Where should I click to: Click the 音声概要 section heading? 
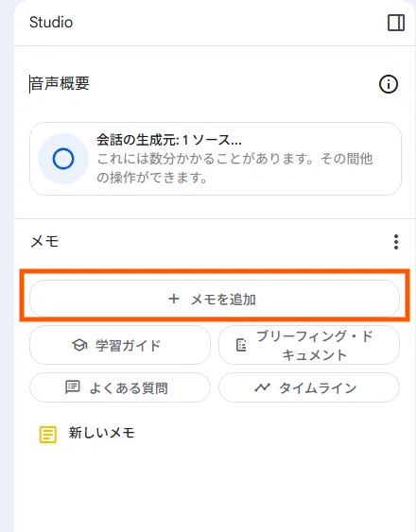click(x=60, y=83)
